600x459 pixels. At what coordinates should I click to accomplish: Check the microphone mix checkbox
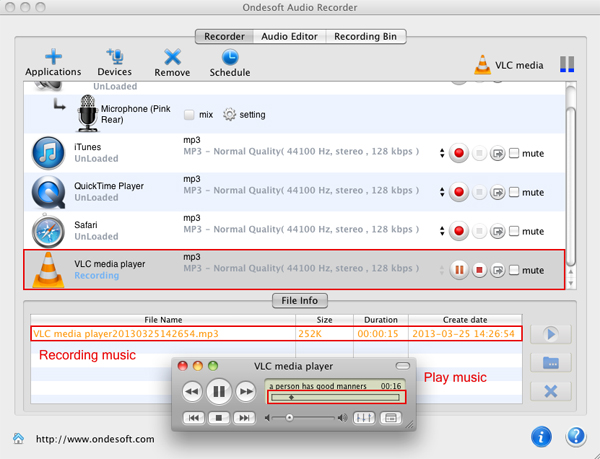(190, 115)
